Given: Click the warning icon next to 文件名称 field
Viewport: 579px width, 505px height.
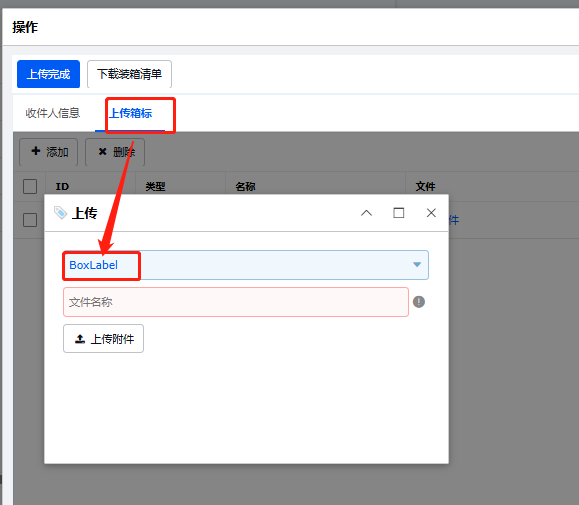Looking at the screenshot, I should [419, 302].
